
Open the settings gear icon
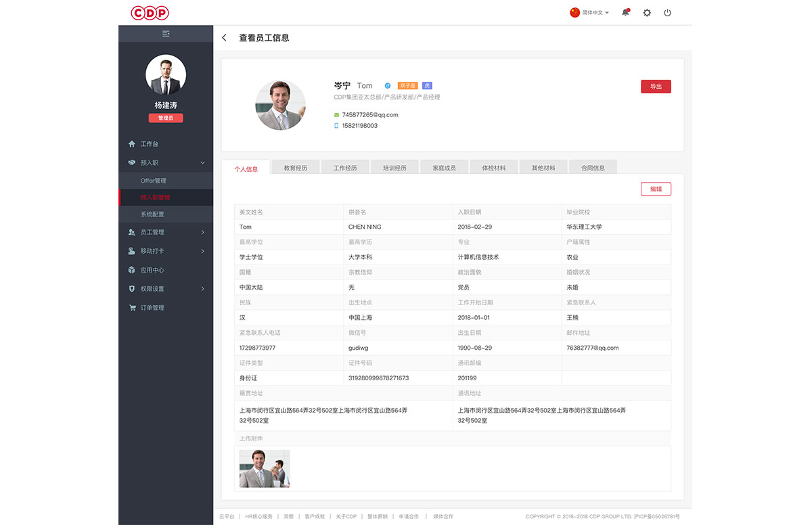click(647, 12)
